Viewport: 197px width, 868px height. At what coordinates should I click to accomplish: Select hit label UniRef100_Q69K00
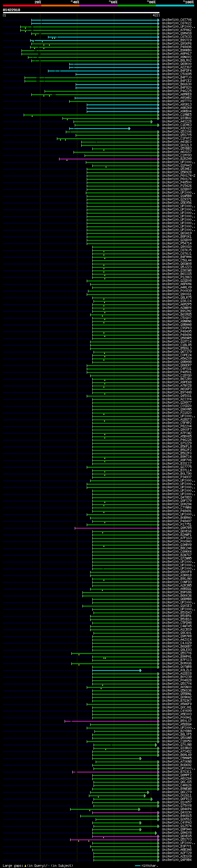tap(177, 64)
